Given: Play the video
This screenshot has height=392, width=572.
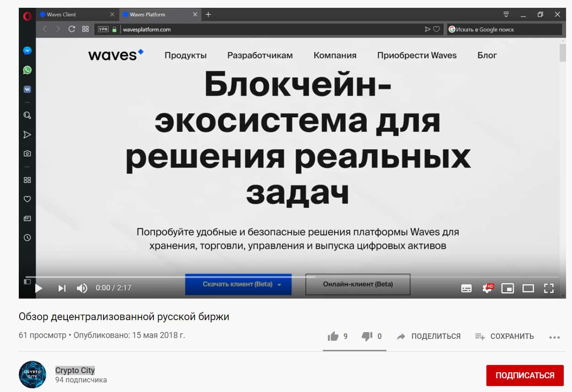Looking at the screenshot, I should click(38, 288).
